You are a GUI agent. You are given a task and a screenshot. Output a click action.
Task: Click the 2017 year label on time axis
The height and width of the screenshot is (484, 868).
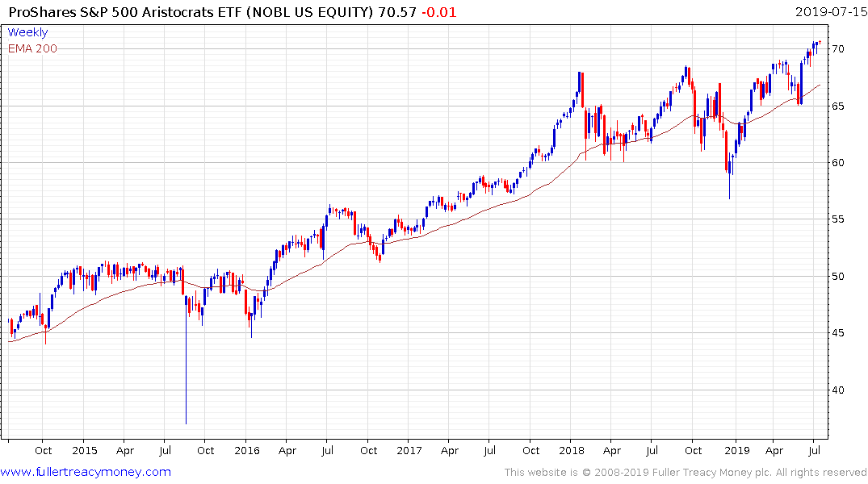(409, 450)
